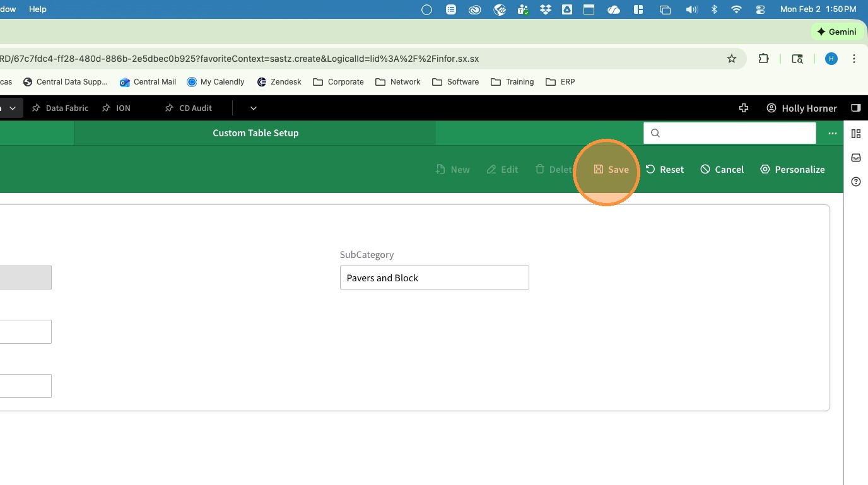Open Control Center in menu bar
This screenshot has width=868, height=485.
pos(760,9)
